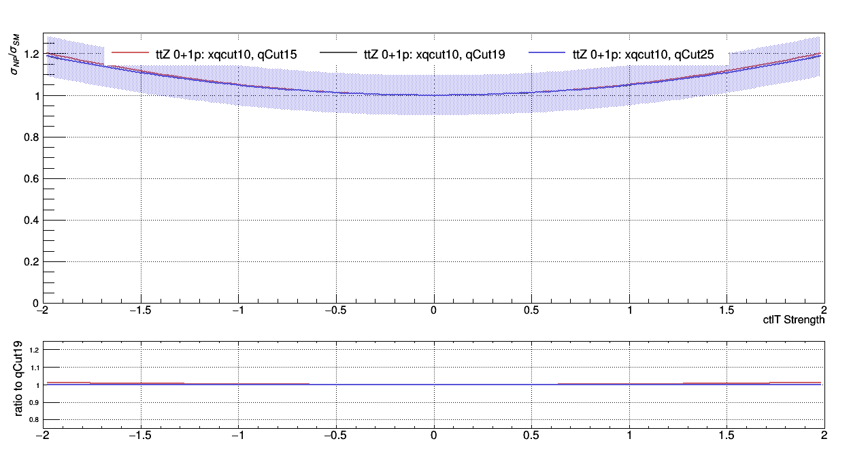Click the upper plot x-axis label −1.5

pos(140,310)
